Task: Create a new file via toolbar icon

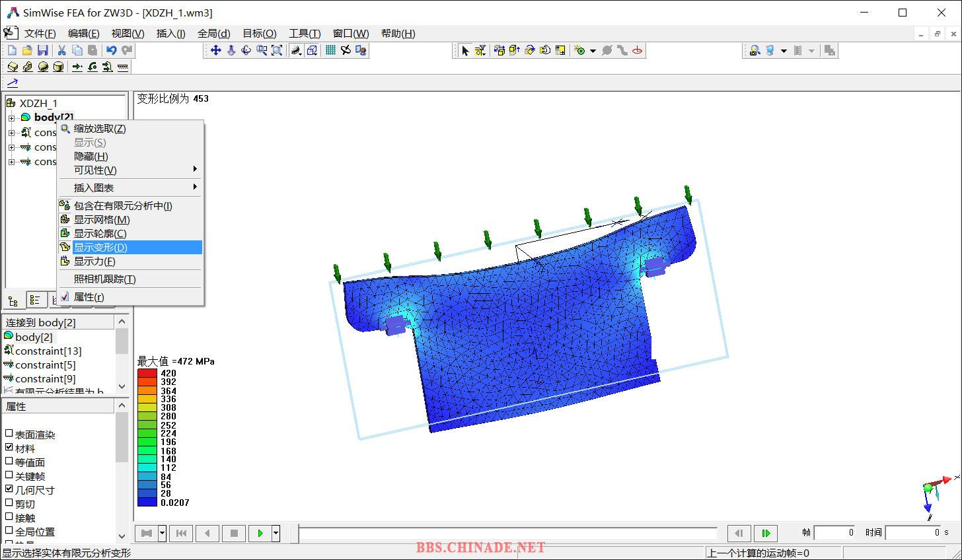Action: [12, 50]
